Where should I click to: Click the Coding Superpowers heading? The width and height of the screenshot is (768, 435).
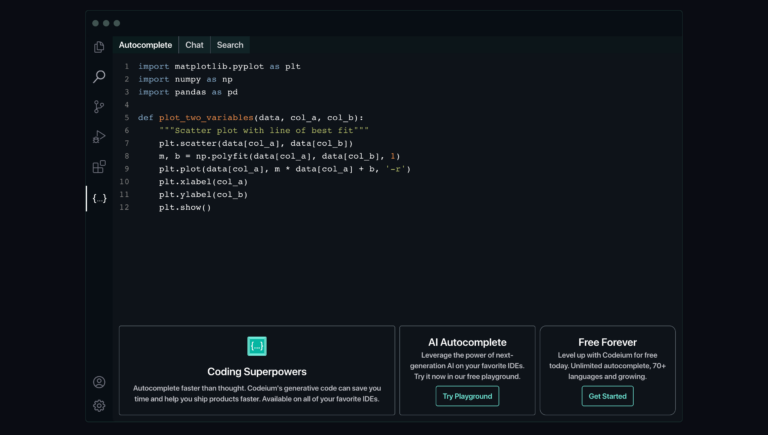click(257, 372)
